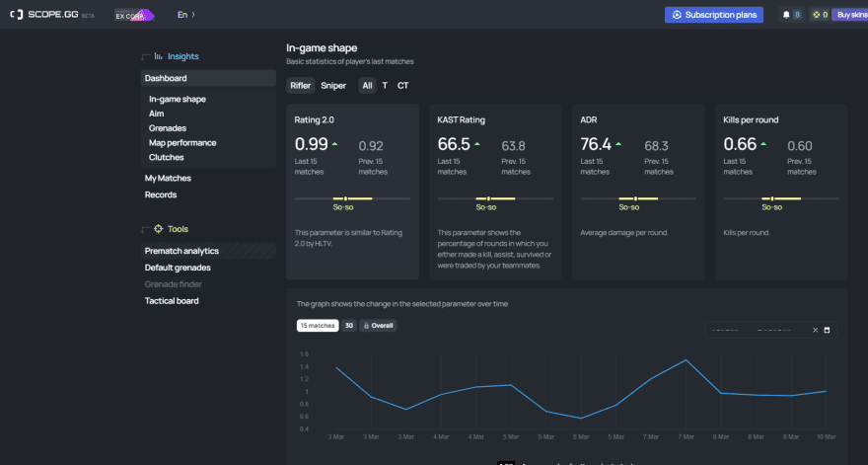Click the coins balance icon
The width and height of the screenshot is (868, 465).
(x=816, y=15)
